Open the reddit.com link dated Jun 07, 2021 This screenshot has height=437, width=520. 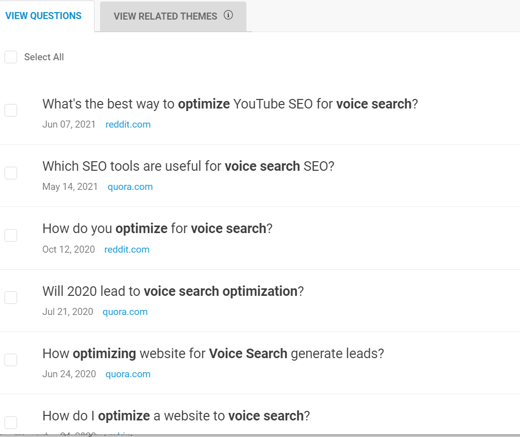tap(128, 124)
